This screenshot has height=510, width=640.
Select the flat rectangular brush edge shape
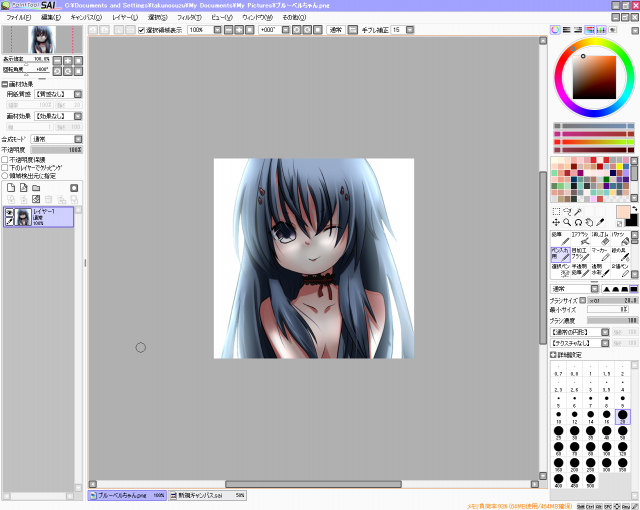click(x=633, y=289)
